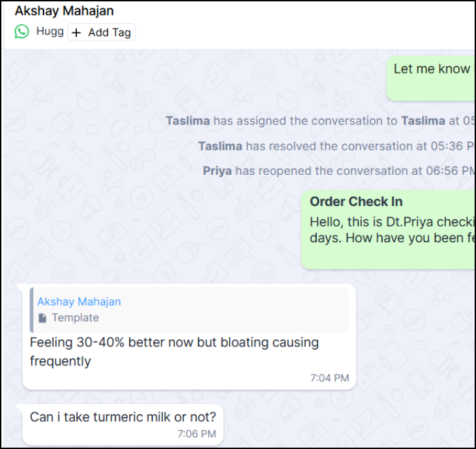The height and width of the screenshot is (449, 476).
Task: Click the Order Check In template message
Action: coord(388,229)
